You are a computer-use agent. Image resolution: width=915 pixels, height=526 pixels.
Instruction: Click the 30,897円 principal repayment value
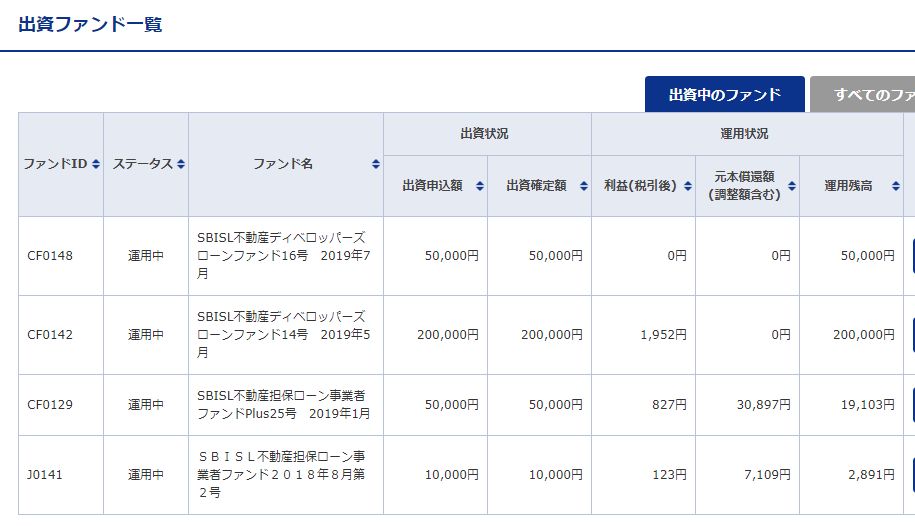(x=764, y=405)
